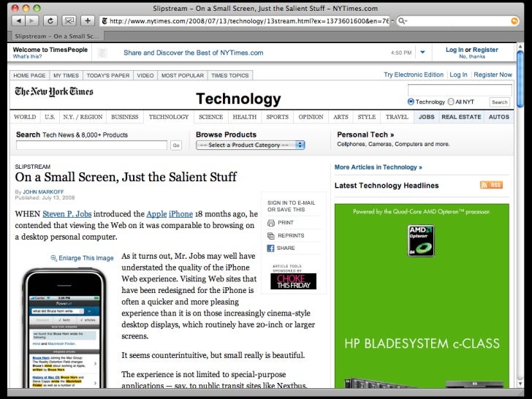Click the Try Electronic Edition link
The image size is (532, 399).
coord(414,75)
